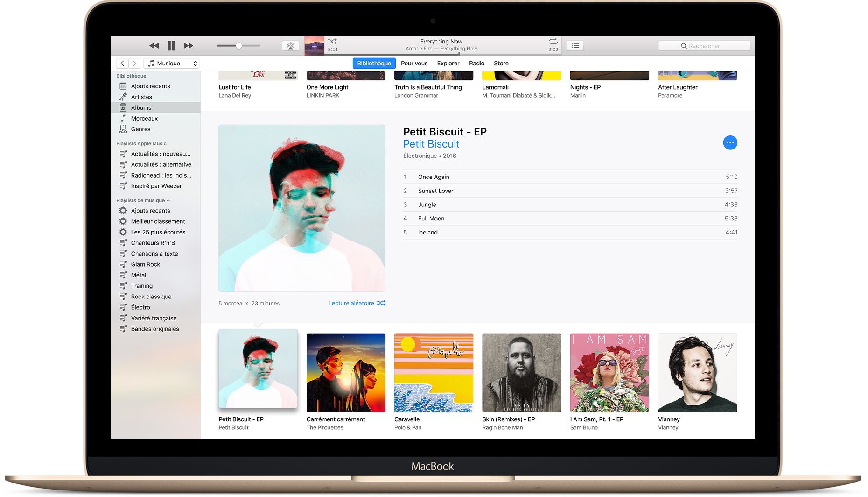Open Chanteurs R'n'B playlist
Image resolution: width=868 pixels, height=497 pixels.
[155, 243]
